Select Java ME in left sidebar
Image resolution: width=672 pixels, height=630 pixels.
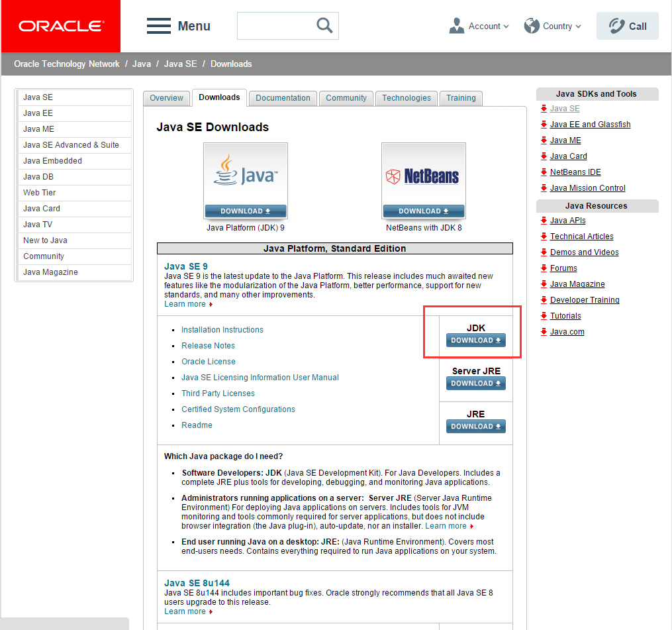click(x=73, y=129)
